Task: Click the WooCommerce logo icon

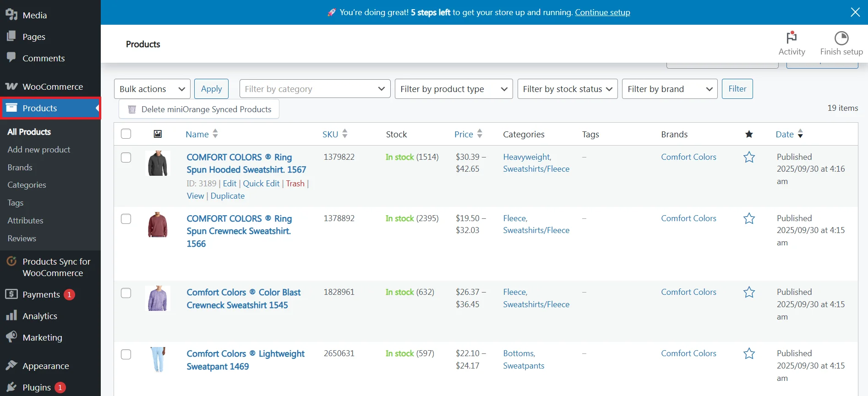Action: tap(11, 87)
